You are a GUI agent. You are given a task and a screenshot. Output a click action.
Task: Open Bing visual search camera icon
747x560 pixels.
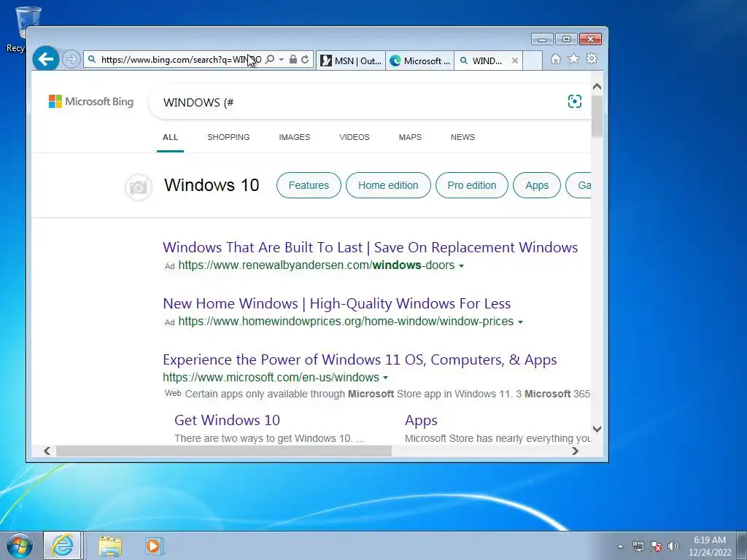pos(575,101)
